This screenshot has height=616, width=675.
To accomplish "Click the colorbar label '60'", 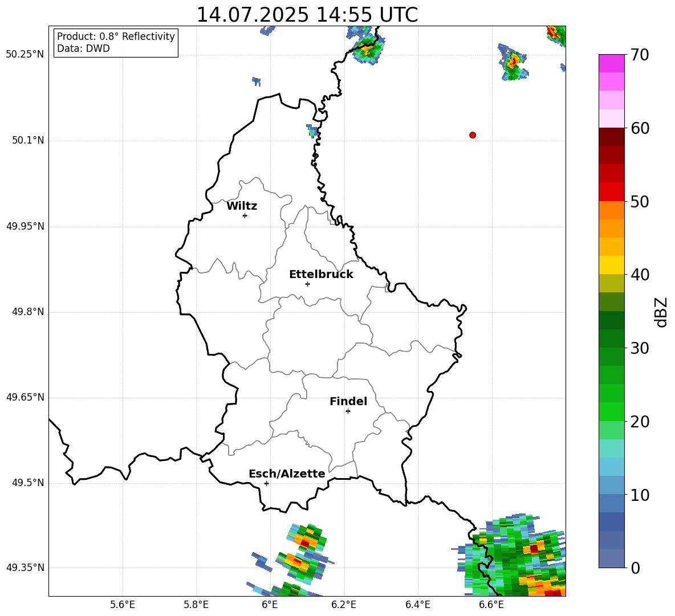I will point(640,128).
